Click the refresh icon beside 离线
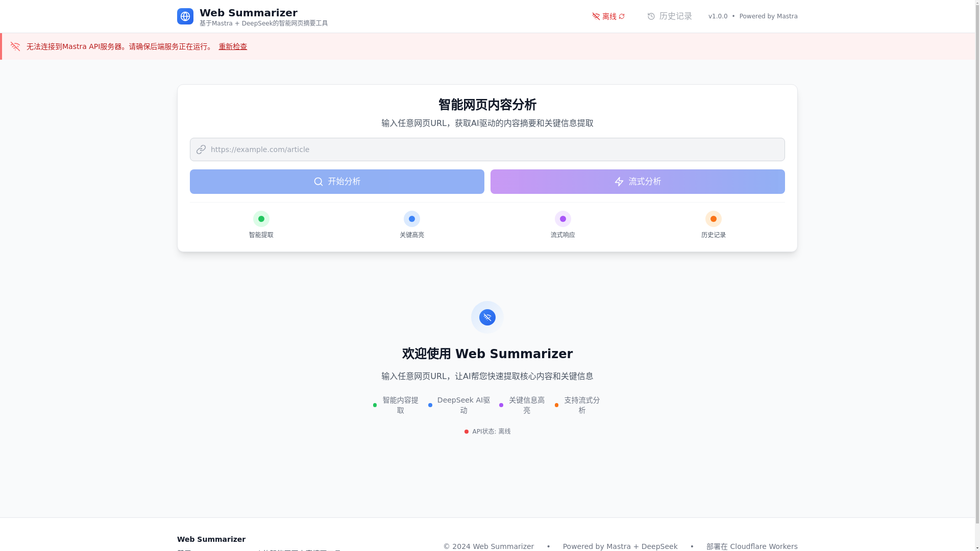 coord(622,16)
